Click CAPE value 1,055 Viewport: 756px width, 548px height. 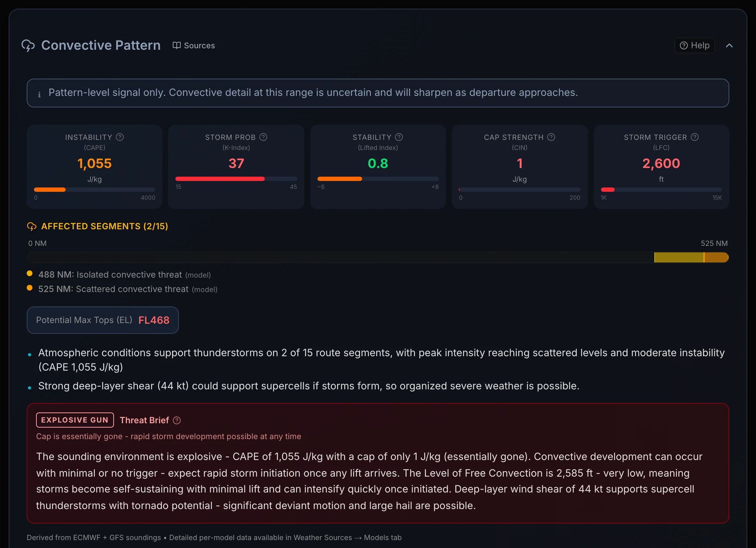click(94, 163)
